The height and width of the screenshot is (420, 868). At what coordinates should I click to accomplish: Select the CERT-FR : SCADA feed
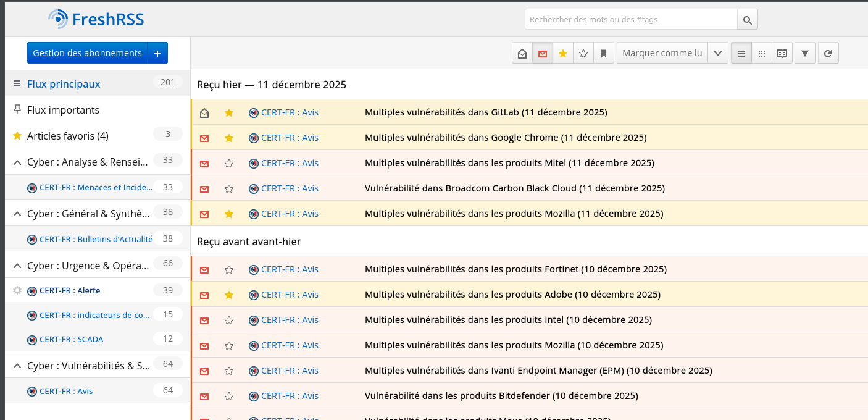point(71,339)
